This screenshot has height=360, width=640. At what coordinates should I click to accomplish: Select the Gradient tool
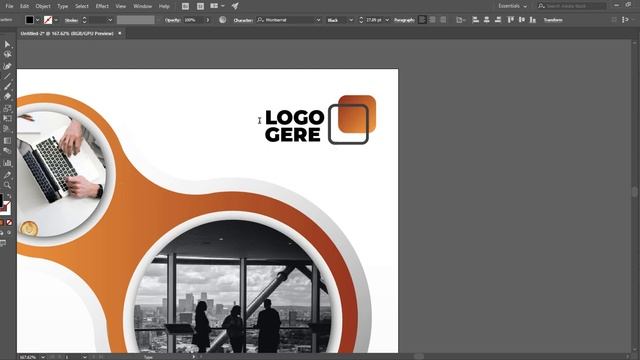(7, 141)
